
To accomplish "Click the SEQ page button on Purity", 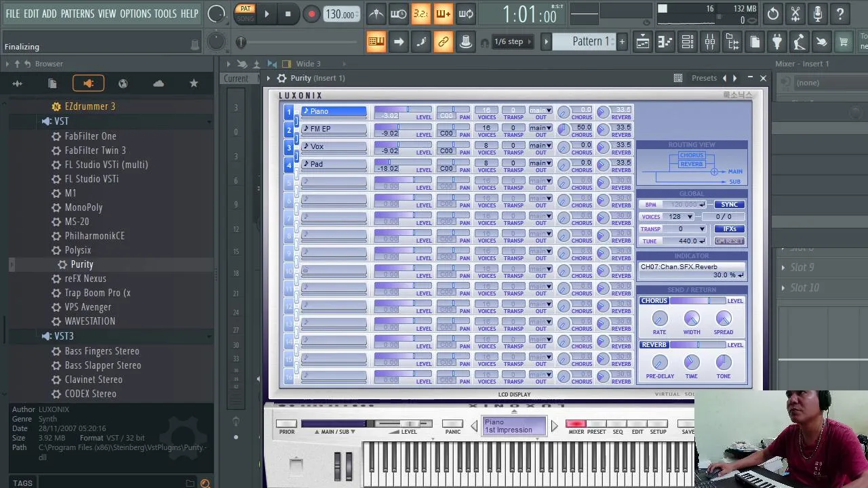I will (x=618, y=424).
